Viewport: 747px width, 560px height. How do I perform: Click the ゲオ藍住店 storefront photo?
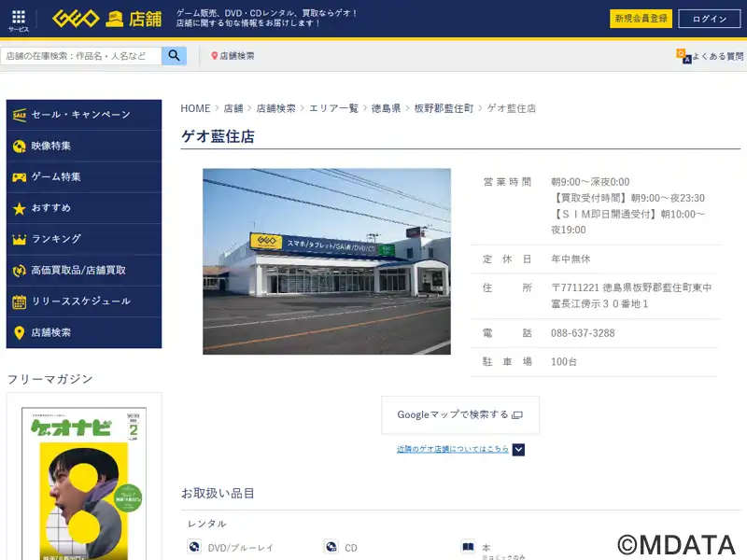click(x=327, y=261)
